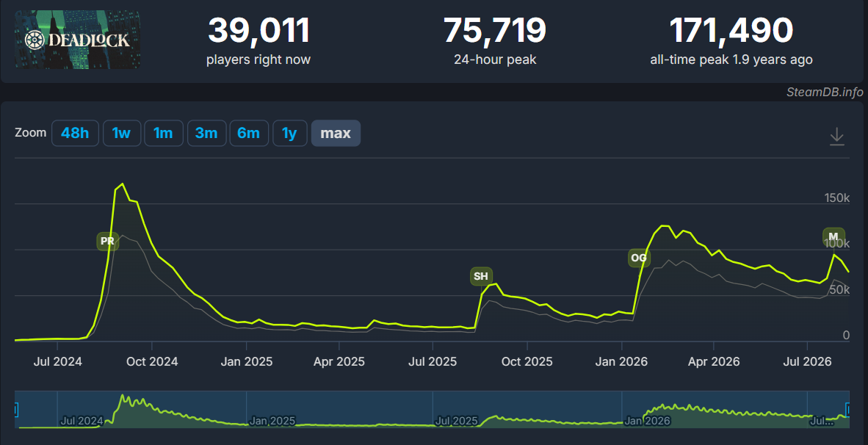The image size is (868, 445).
Task: Click the SH event marker on chart
Action: click(481, 276)
